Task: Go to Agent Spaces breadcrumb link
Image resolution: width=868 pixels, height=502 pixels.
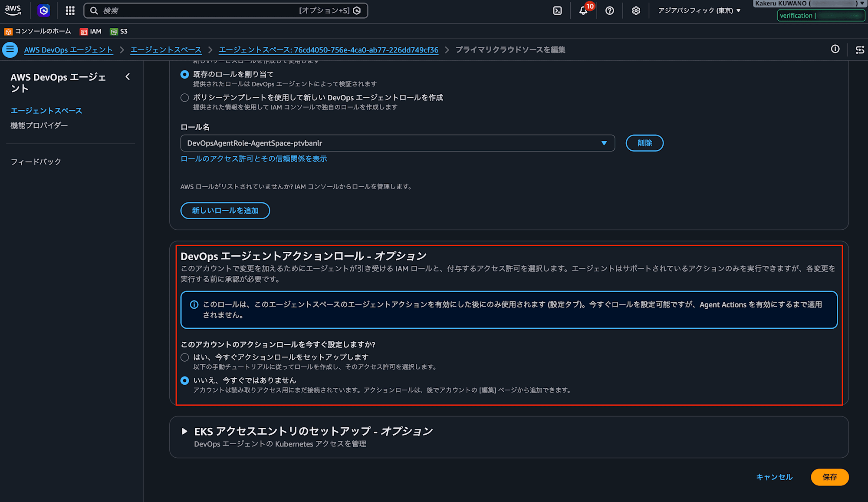Action: coord(166,50)
